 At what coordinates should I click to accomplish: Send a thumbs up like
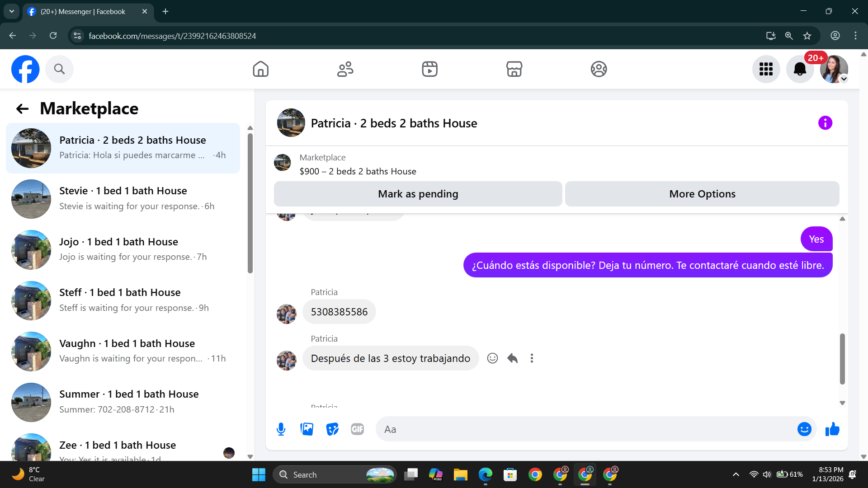pos(832,429)
